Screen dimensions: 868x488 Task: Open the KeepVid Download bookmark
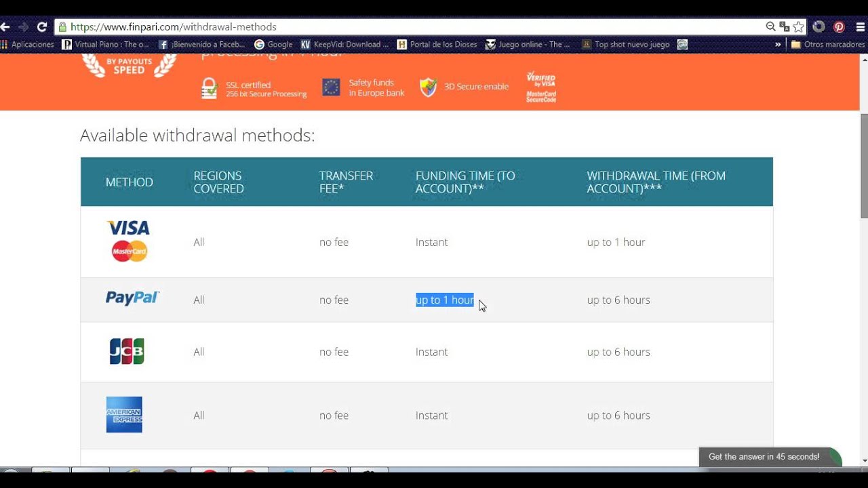345,45
